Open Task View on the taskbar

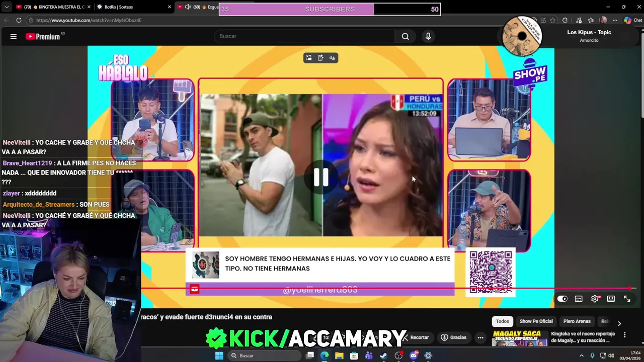point(310,355)
